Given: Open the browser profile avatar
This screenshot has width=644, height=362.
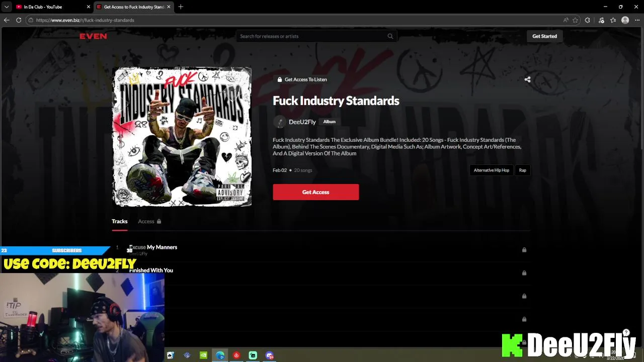Looking at the screenshot, I should [625, 20].
